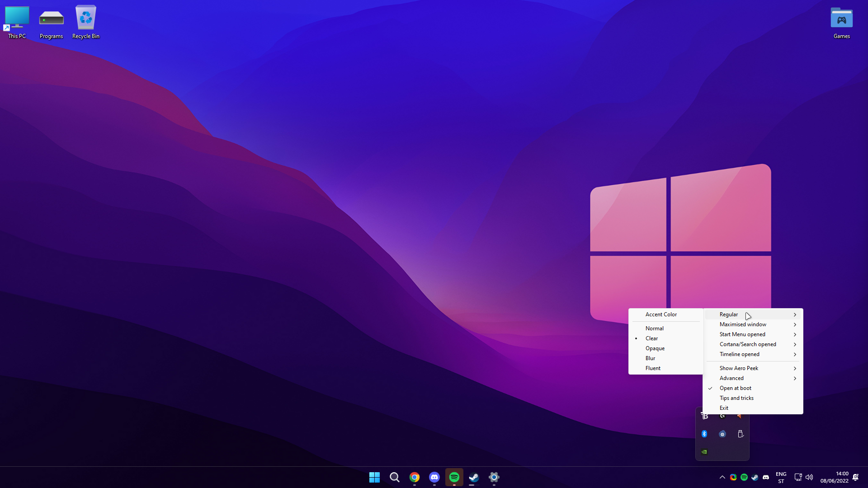Open Spotify from the taskbar

click(x=454, y=477)
